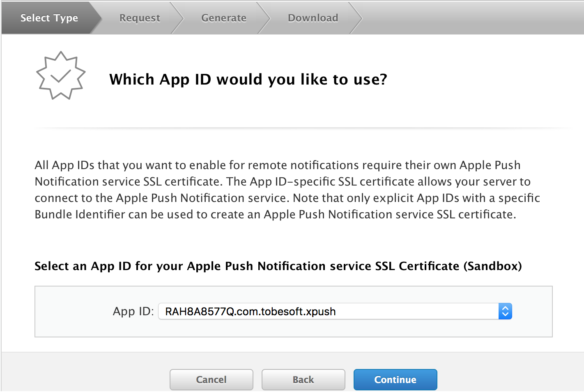Viewport: 584px width, 392px height.
Task: Click the paragraph starting 'All App IDs that you want'
Action: click(287, 190)
